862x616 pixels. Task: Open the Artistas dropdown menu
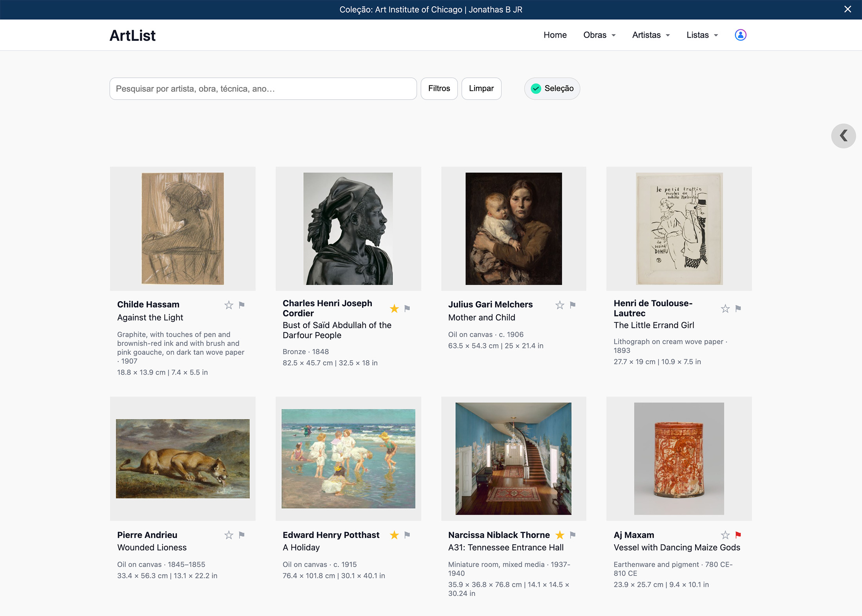[651, 35]
